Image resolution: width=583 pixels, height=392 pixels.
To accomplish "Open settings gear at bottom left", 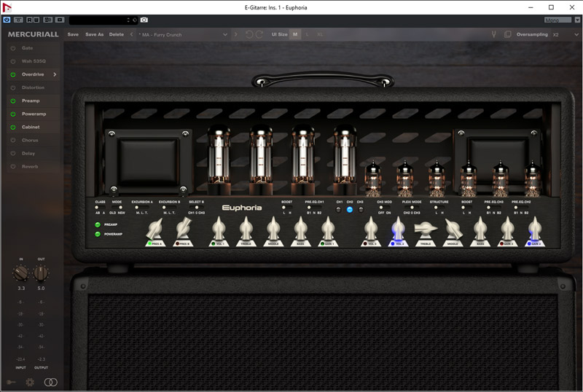I will point(30,382).
